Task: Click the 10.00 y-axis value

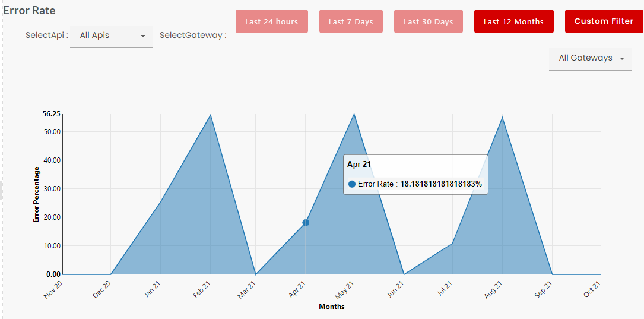Action: click(x=52, y=246)
